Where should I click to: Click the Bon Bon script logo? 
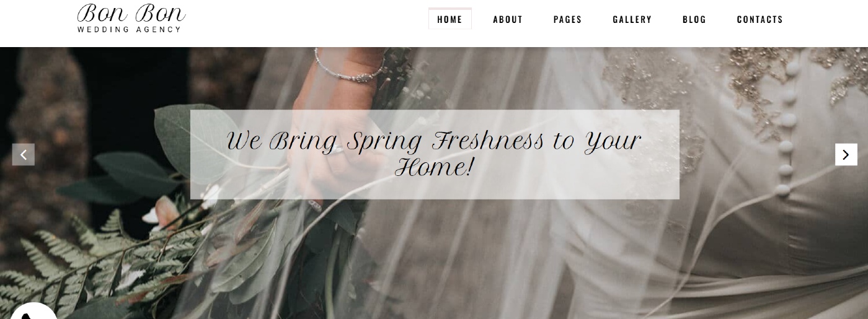[x=131, y=14]
